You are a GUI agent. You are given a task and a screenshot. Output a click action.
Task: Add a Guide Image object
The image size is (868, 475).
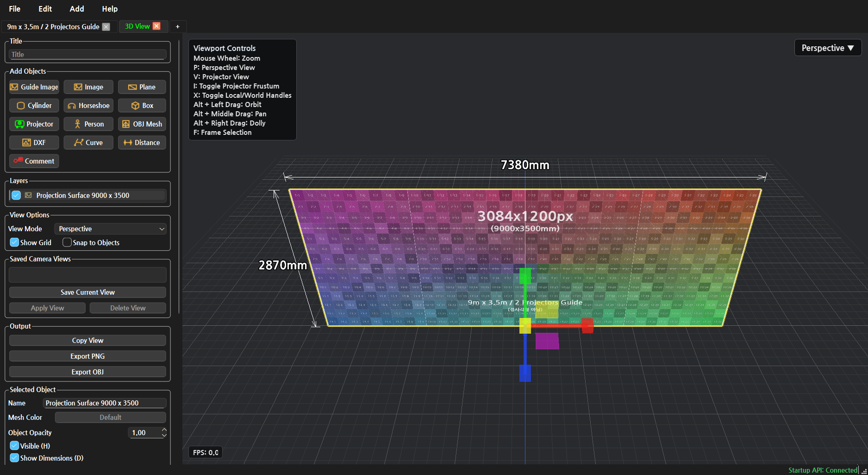(x=34, y=87)
